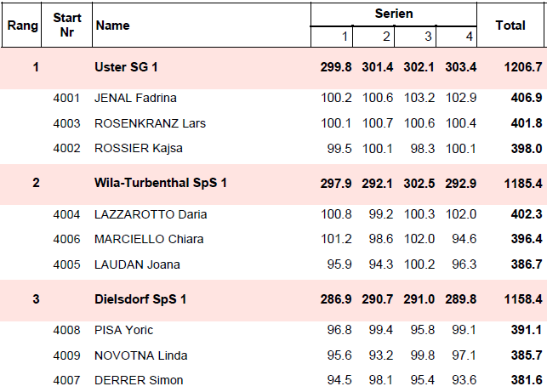Click JENAL Fadrina's name
This screenshot has width=547, height=392.
pyautogui.click(x=135, y=98)
